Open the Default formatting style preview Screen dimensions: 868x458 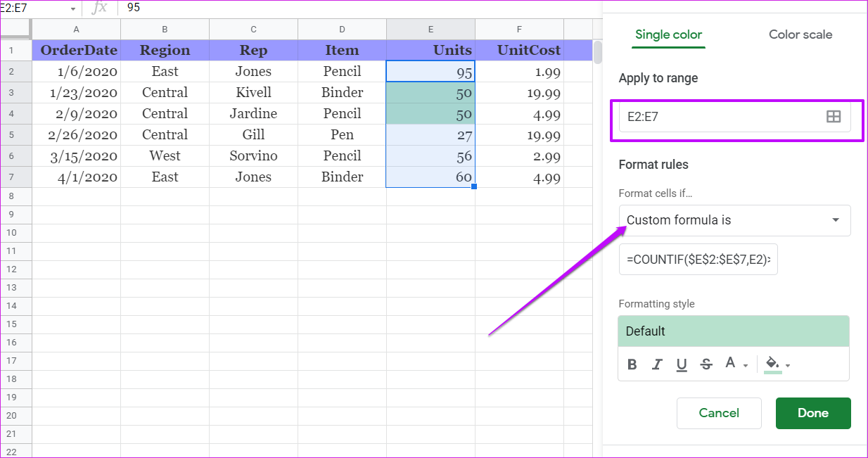(x=733, y=331)
